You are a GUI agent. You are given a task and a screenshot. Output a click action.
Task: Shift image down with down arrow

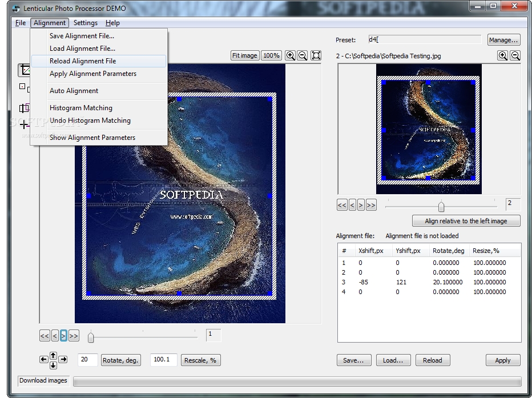(53, 365)
